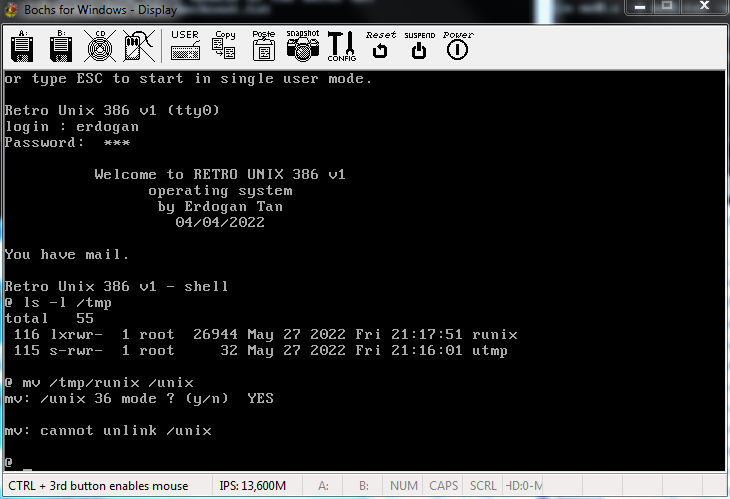Click 'CTRL + 3rd button enables mouse' text
The image size is (730, 499).
tap(98, 486)
